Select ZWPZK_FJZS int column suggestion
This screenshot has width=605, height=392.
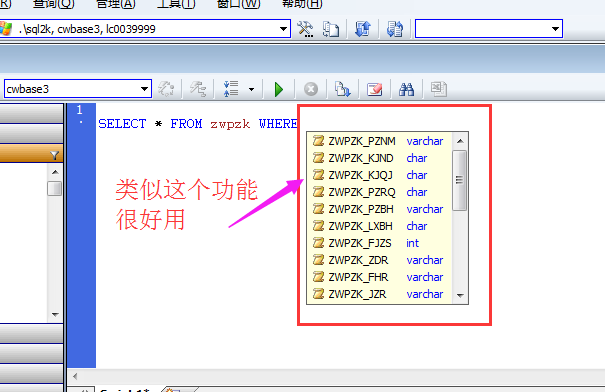(380, 243)
